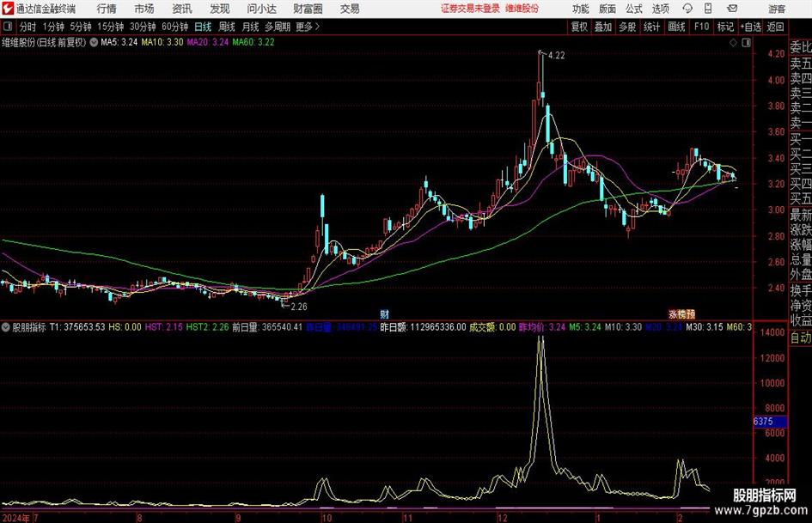Switch to the 5分钟 period tab
The width and height of the screenshot is (812, 523).
pyautogui.click(x=81, y=27)
